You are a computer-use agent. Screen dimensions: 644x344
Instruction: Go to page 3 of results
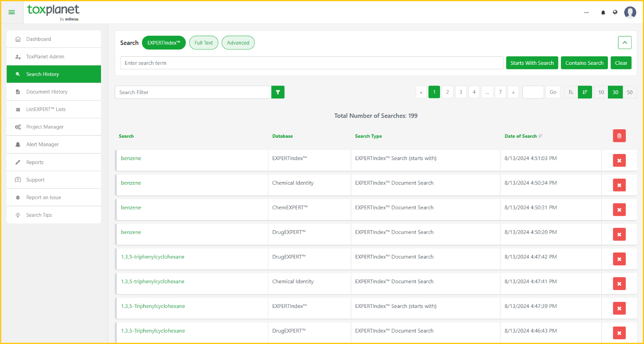point(461,92)
